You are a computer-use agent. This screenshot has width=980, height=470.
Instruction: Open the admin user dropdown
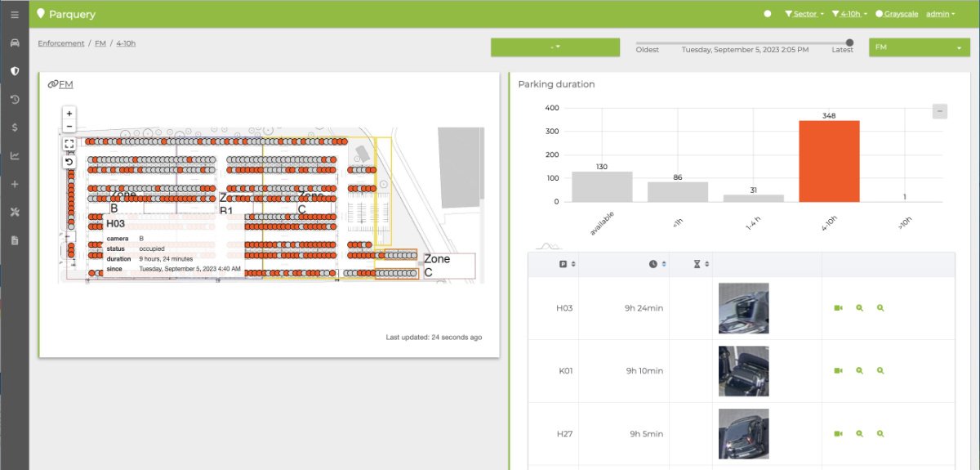tap(940, 14)
